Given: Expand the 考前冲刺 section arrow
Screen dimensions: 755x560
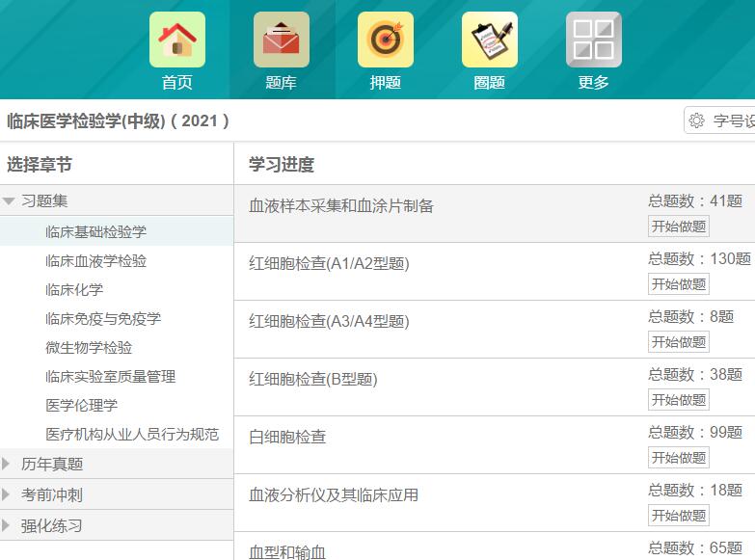Looking at the screenshot, I should click(x=6, y=494).
